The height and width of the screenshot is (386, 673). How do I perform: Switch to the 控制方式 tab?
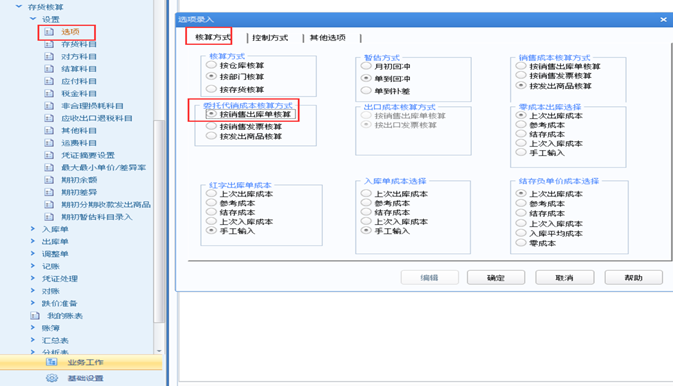click(x=270, y=38)
